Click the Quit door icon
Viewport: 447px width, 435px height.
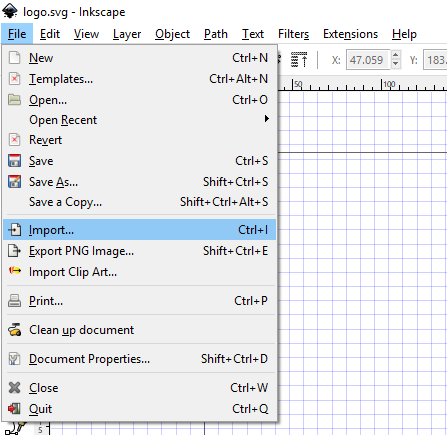(14, 409)
